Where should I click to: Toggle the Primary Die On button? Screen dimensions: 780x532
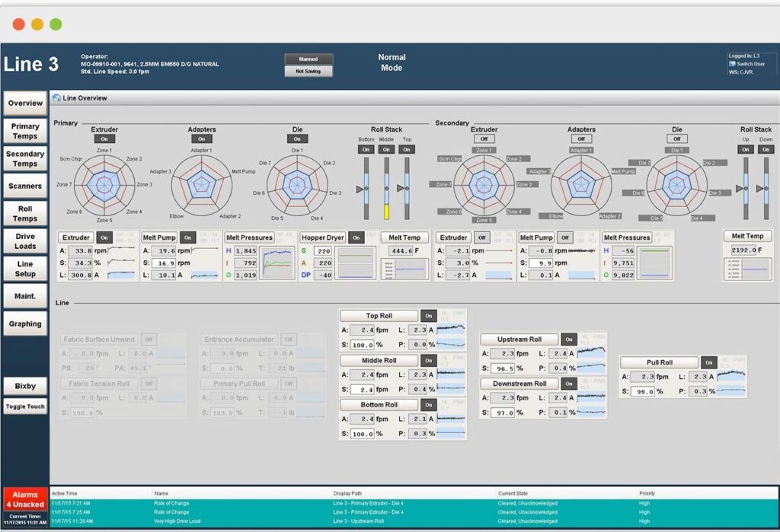(297, 139)
